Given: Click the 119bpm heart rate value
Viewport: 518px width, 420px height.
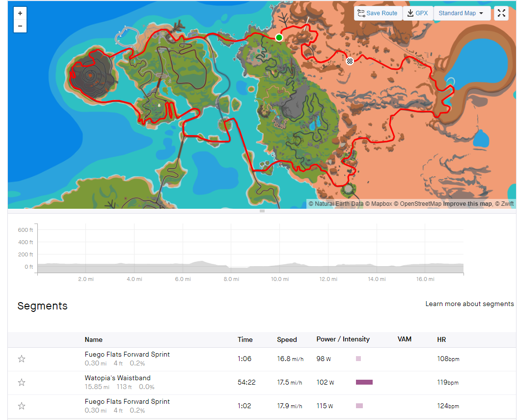Looking at the screenshot, I should [x=448, y=382].
